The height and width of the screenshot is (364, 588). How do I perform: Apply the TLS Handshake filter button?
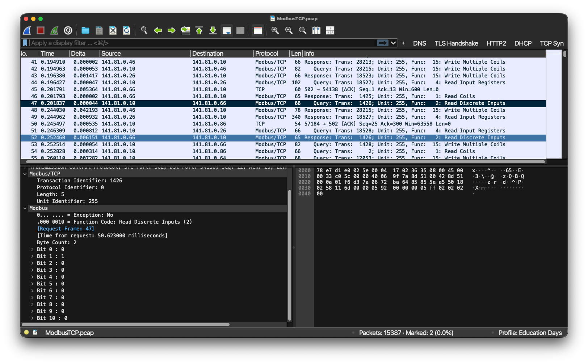pyautogui.click(x=456, y=43)
